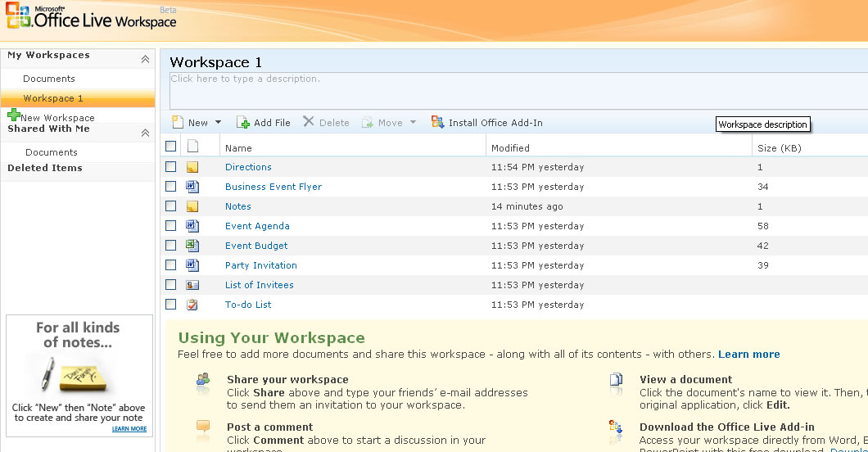The height and width of the screenshot is (452, 868).
Task: Open the List of Invitees link
Action: click(259, 285)
